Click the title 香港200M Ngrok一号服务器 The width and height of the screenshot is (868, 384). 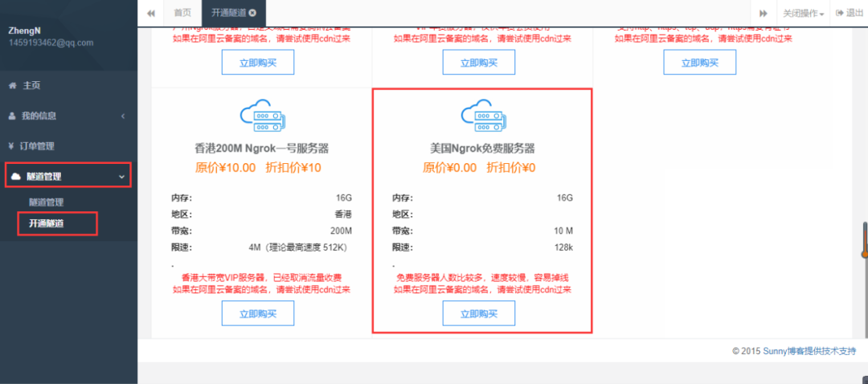[x=262, y=149]
